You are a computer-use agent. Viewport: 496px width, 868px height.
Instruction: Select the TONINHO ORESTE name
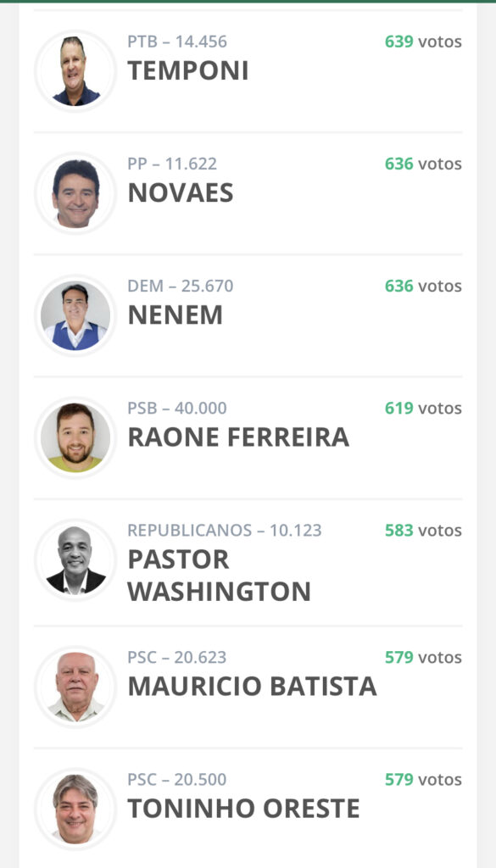pos(243,809)
